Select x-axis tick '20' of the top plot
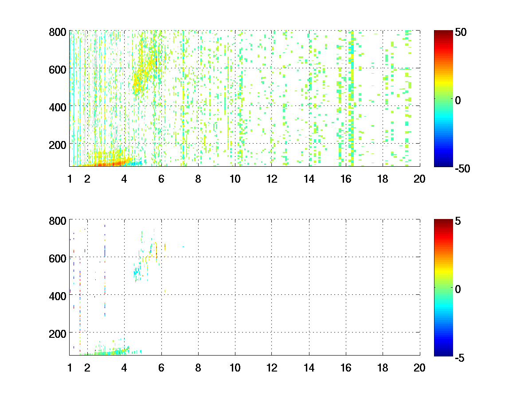The height and width of the screenshot is (399, 532). 419,179
